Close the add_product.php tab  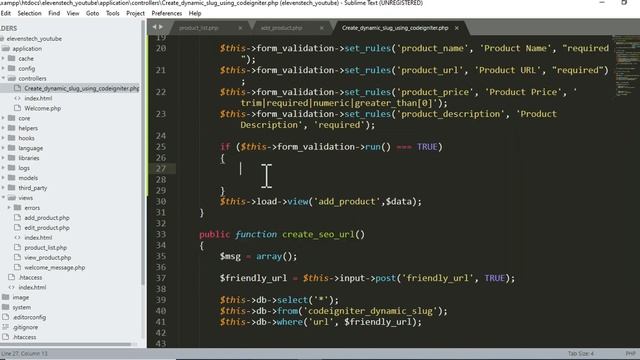coord(322,28)
